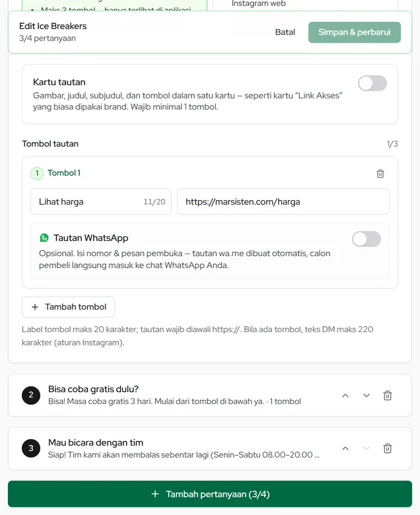Click Batal to cancel editing
Image resolution: width=420 pixels, height=515 pixels.
coord(285,32)
